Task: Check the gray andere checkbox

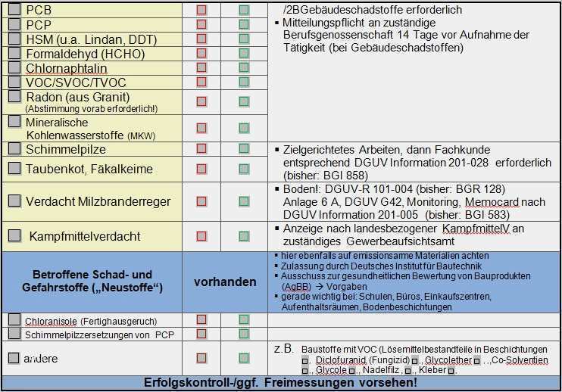Action: (14, 358)
